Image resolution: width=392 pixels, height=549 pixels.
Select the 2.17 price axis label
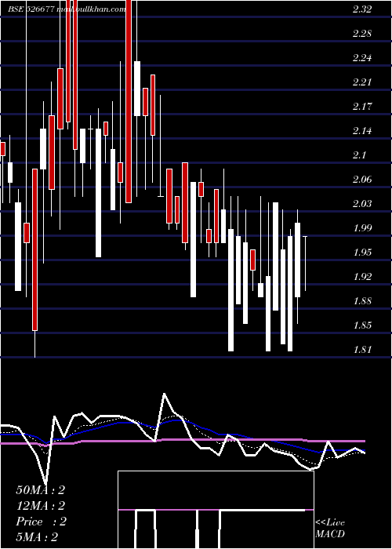pos(362,107)
